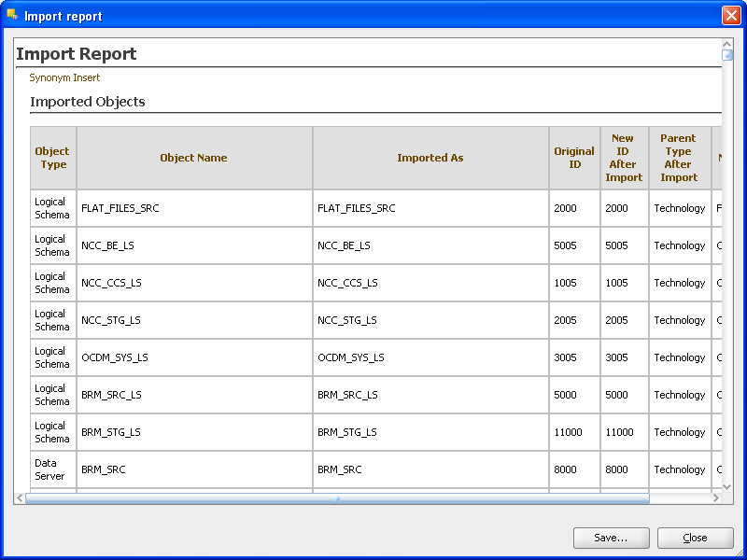Close the Import report window with X

[731, 16]
